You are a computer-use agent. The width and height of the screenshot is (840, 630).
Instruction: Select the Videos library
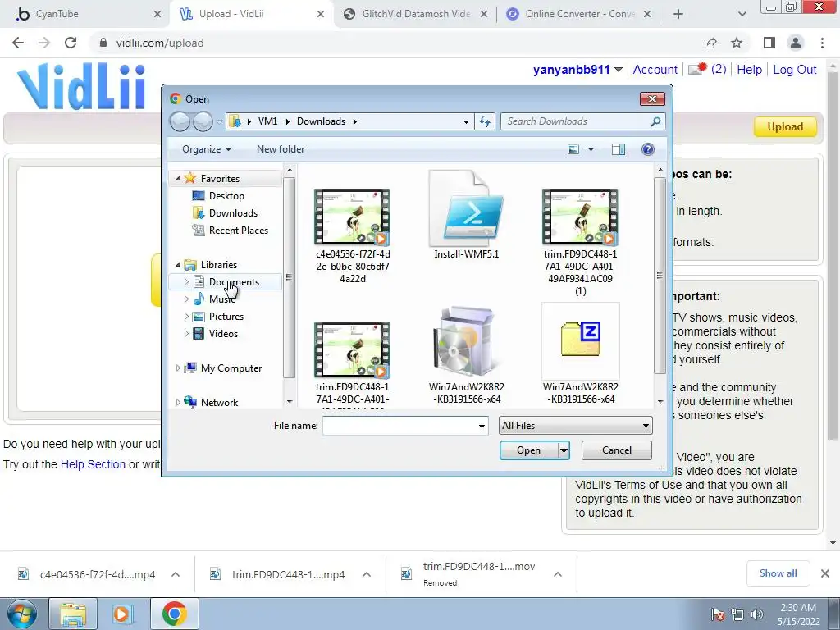tap(223, 334)
